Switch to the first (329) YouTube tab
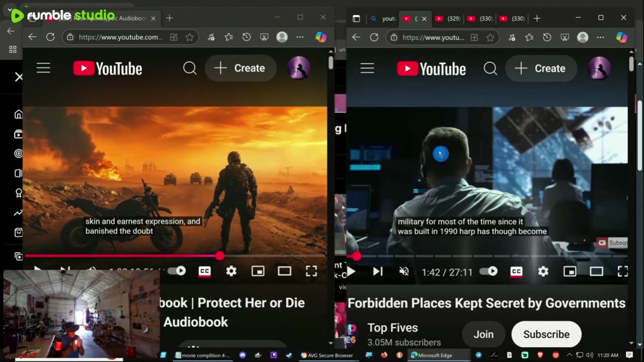Screen dimensions: 644x362 coord(448,19)
